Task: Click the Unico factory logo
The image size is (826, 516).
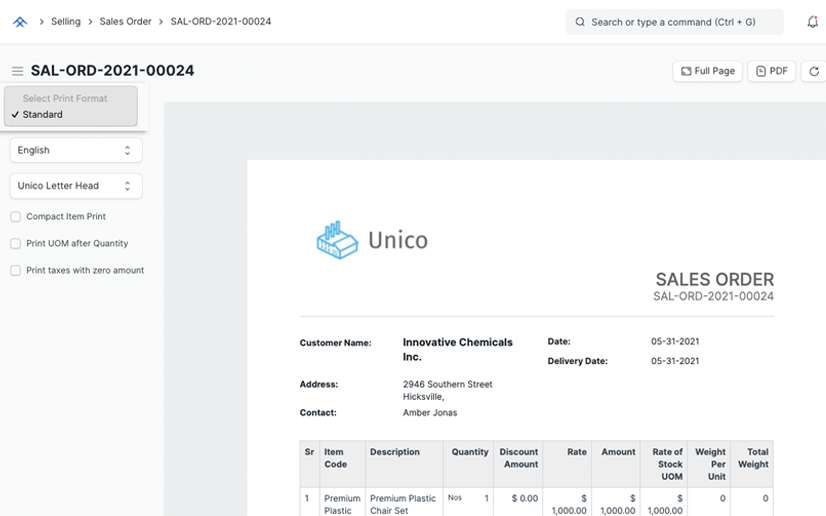Action: coord(337,240)
